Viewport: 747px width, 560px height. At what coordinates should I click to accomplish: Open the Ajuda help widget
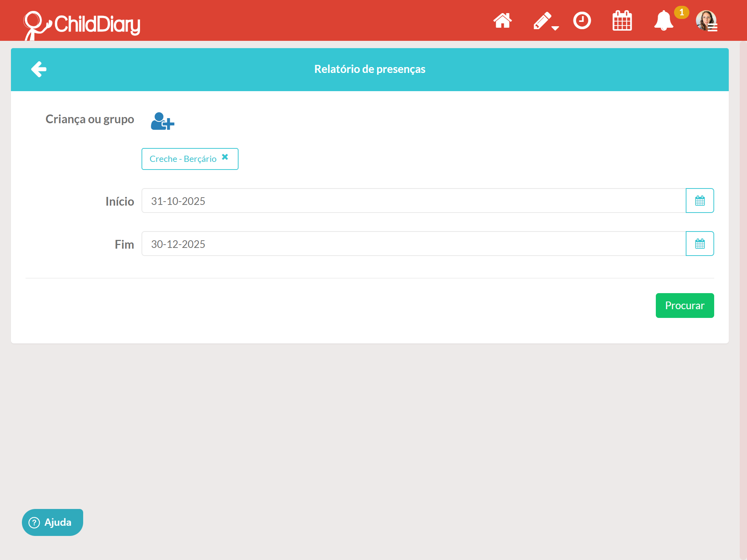click(x=52, y=522)
